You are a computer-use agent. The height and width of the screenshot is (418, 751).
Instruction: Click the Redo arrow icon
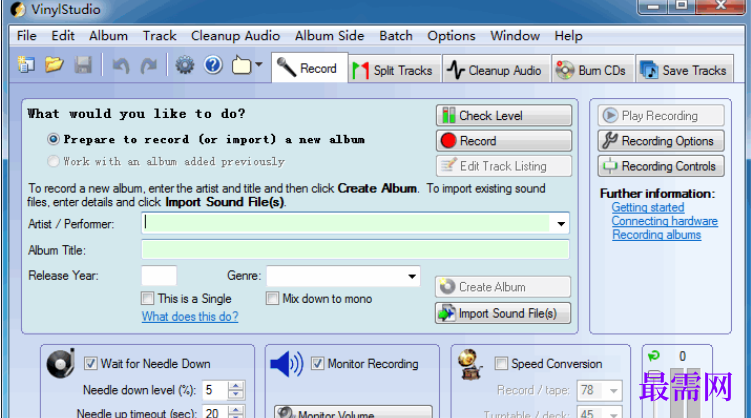point(149,65)
